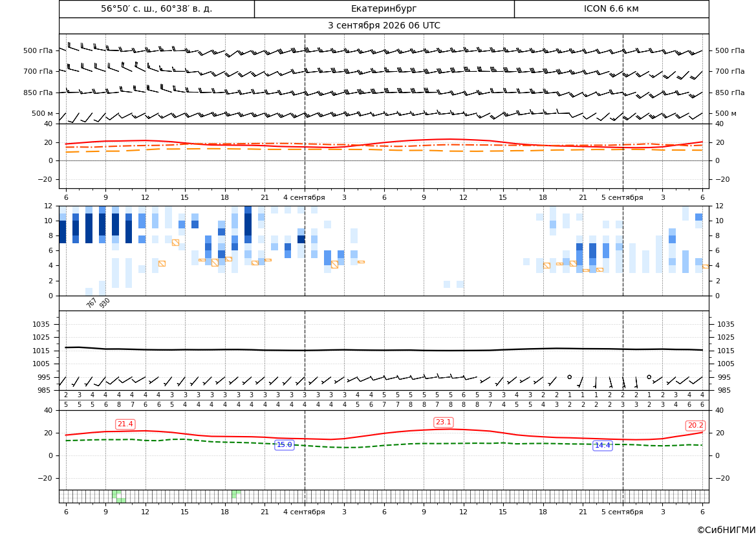
Task: Click the 20.2 red temperature label
Action: [x=695, y=426]
